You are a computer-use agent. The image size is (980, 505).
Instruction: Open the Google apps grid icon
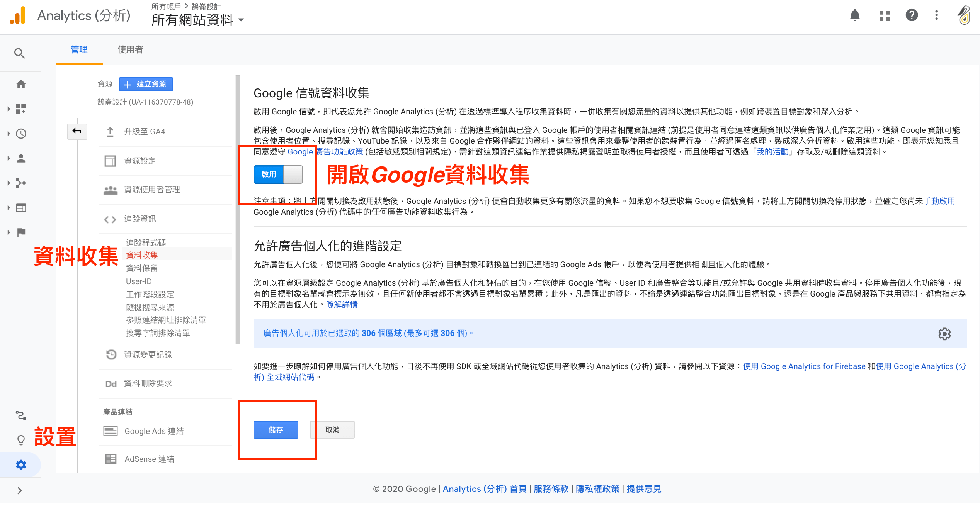coord(884,15)
